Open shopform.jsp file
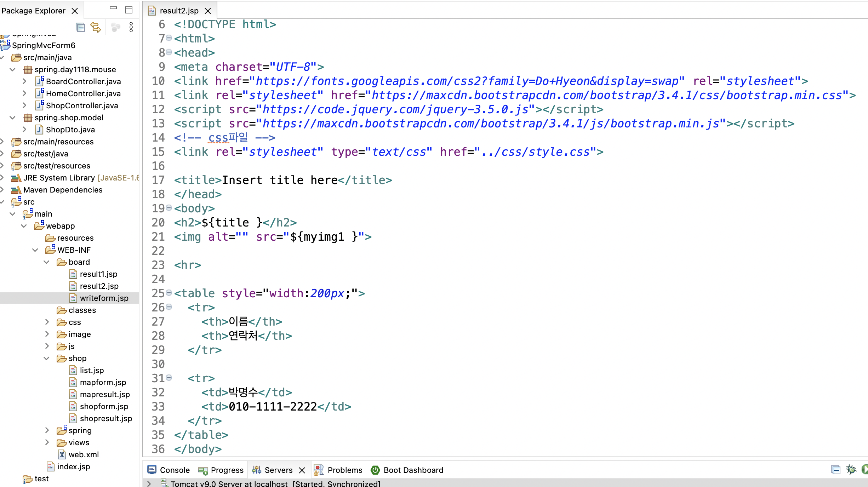Screen dimensions: 868x487 [x=104, y=406]
